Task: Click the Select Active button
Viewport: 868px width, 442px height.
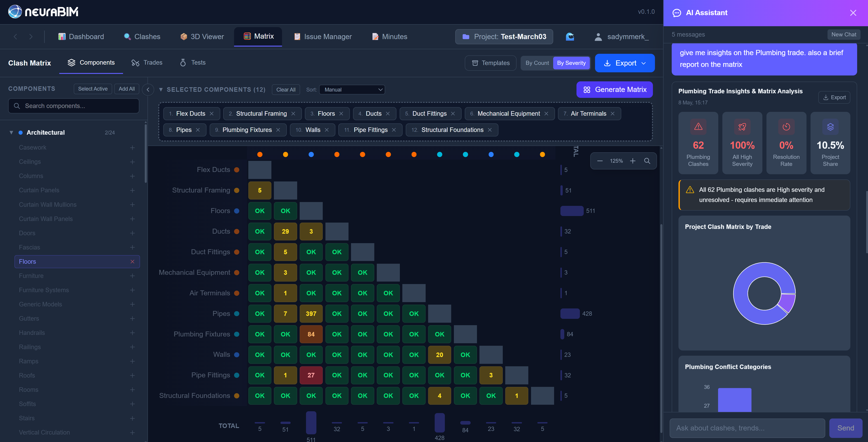Action: [x=93, y=89]
